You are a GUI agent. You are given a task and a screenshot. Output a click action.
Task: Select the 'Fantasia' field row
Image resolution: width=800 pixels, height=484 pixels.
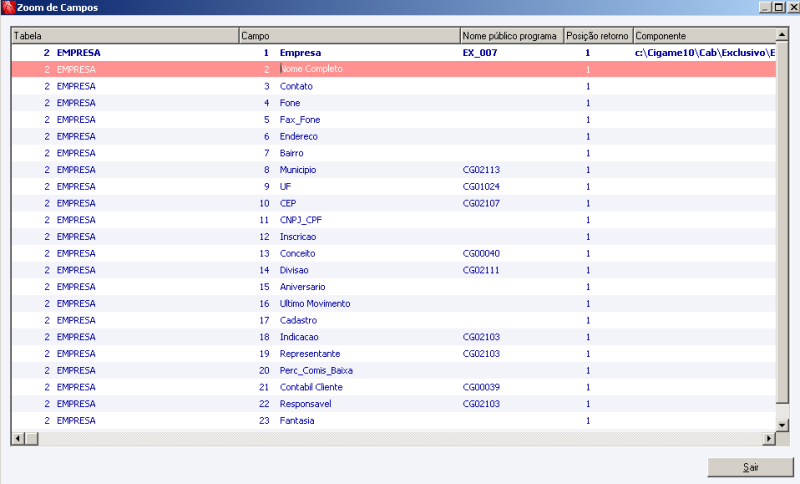(393, 421)
